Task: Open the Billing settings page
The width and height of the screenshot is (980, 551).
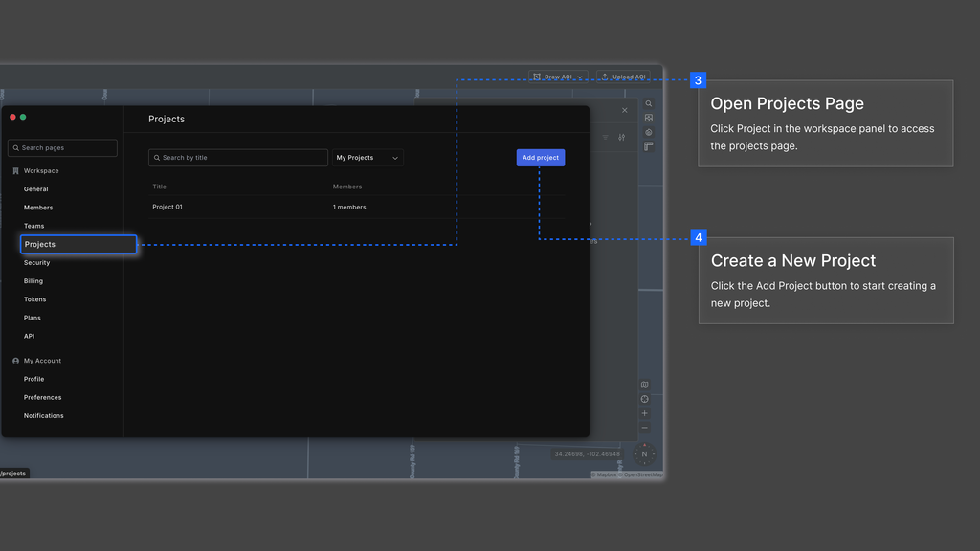Action: [x=33, y=281]
